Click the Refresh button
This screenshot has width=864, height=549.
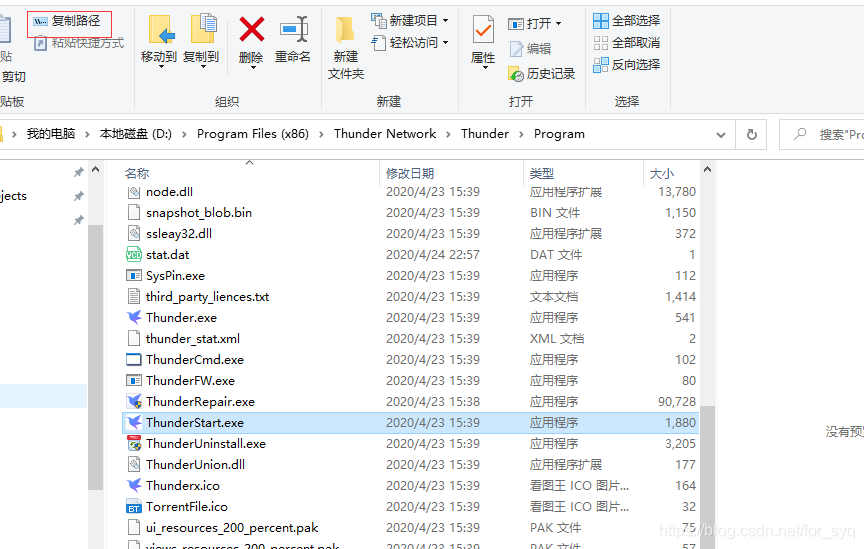click(752, 134)
